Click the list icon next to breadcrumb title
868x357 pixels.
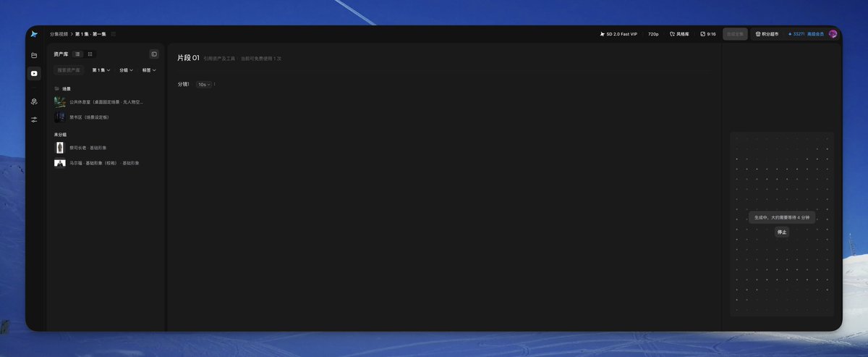(x=114, y=34)
